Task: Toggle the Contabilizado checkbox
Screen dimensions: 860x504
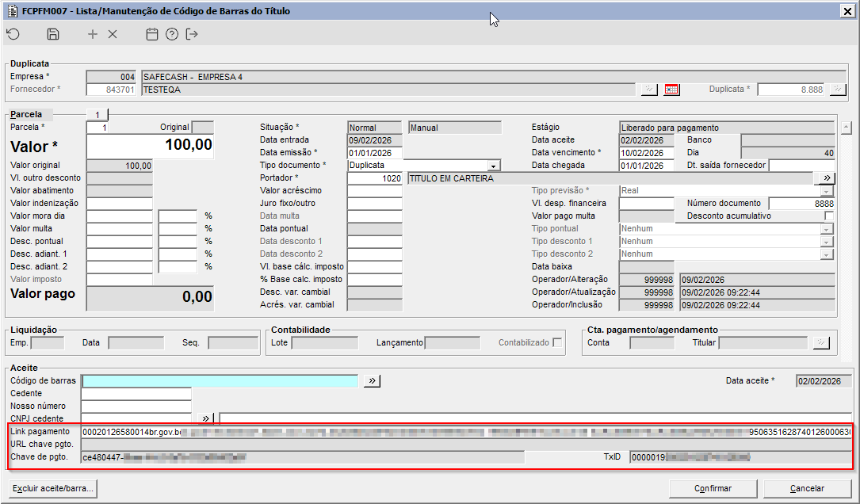Action: coord(557,343)
